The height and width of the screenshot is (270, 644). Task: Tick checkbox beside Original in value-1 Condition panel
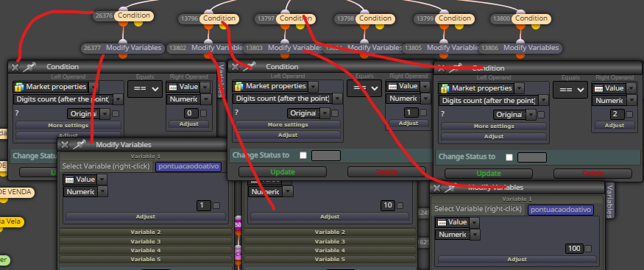336,113
